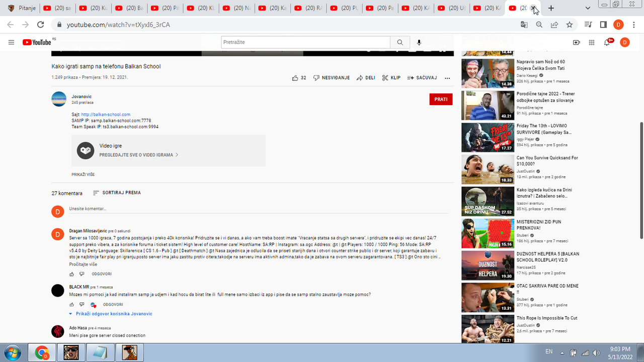644x362 pixels.
Task: Open Chrome from the taskbar
Action: tap(42, 352)
